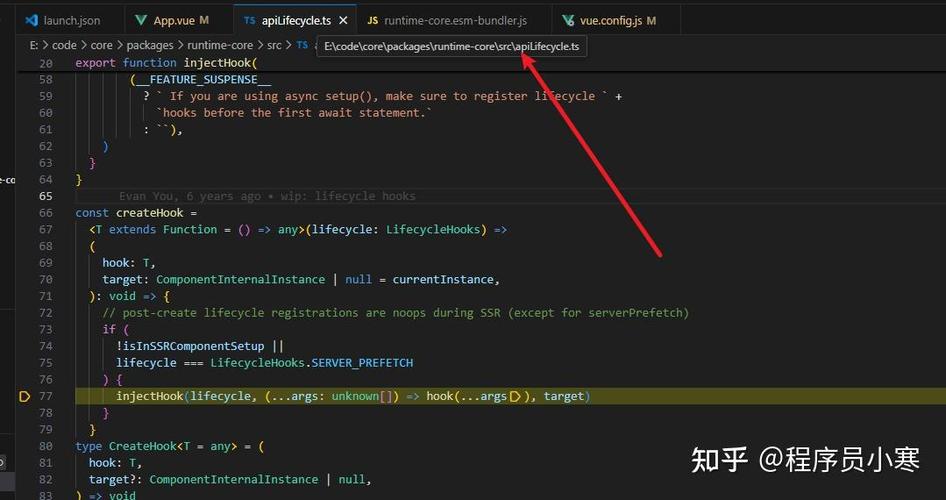This screenshot has width=946, height=500.
Task: Click '__FEATURE_SUSPENSE__' on line 58
Action: coord(204,80)
